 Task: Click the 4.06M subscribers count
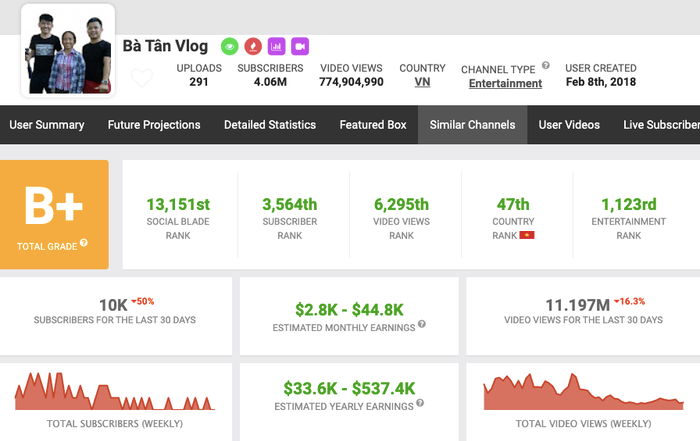(270, 82)
